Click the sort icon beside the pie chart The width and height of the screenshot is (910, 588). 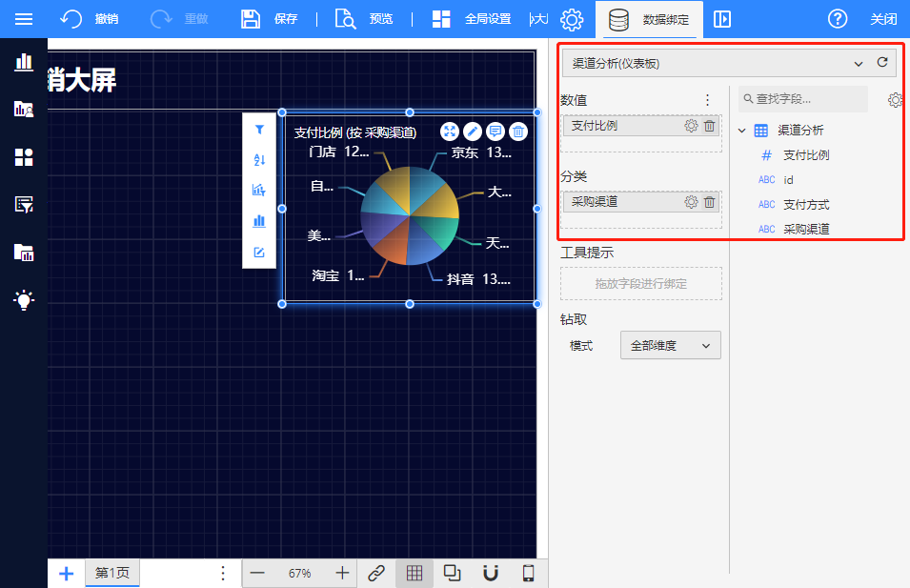[258, 160]
